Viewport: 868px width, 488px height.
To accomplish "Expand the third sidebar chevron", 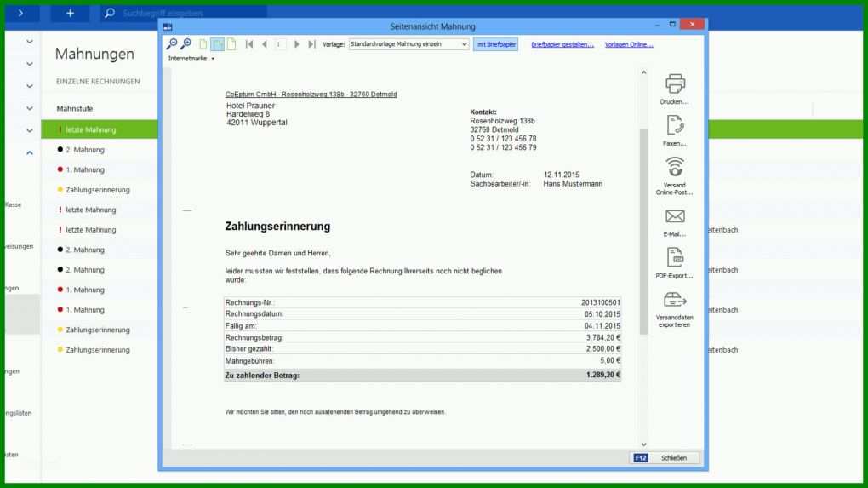I will point(29,86).
